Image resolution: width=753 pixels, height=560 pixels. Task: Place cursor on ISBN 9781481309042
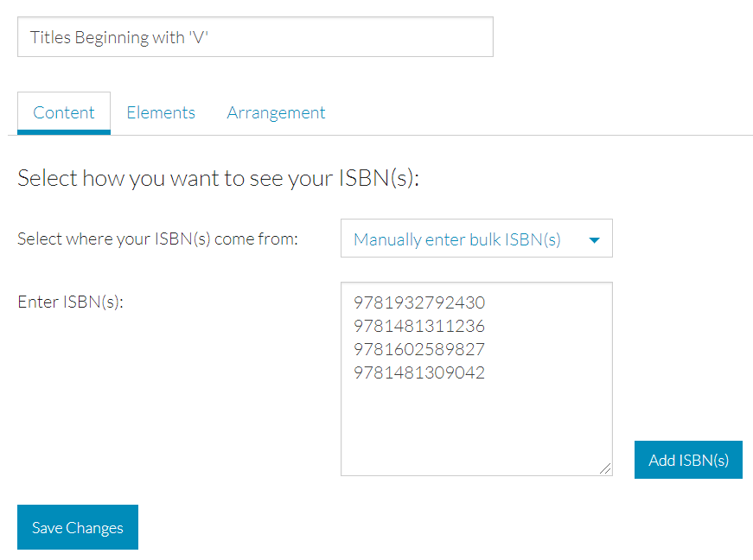pyautogui.click(x=419, y=372)
